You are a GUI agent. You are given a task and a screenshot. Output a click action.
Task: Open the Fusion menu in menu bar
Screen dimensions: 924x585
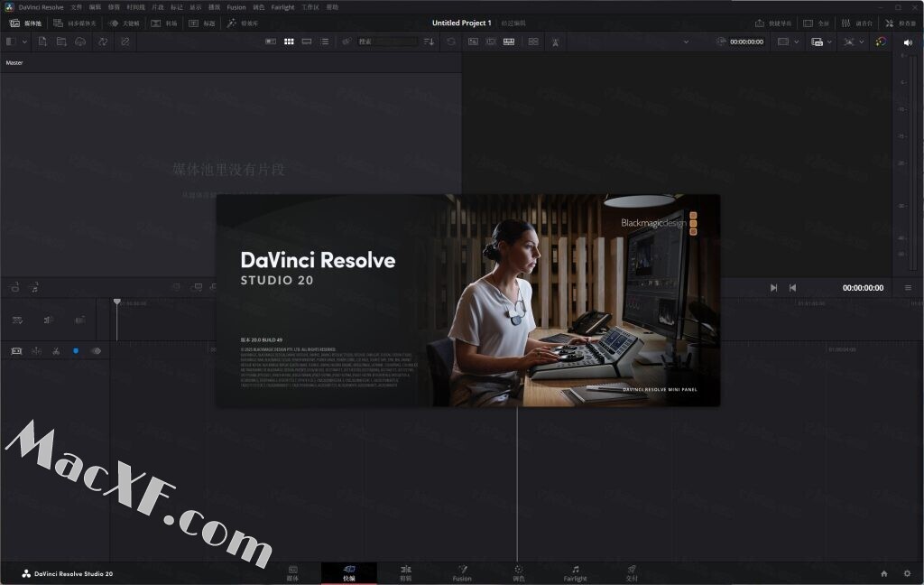pos(236,7)
